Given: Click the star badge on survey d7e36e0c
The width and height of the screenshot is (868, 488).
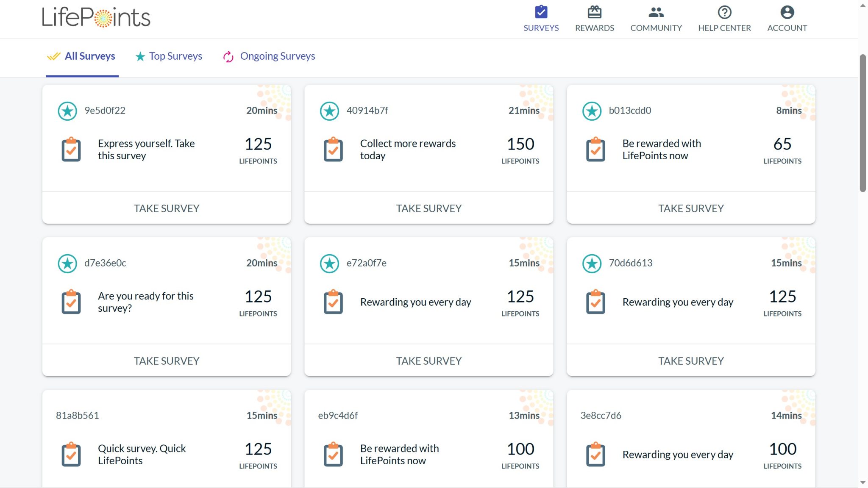Looking at the screenshot, I should pyautogui.click(x=67, y=263).
